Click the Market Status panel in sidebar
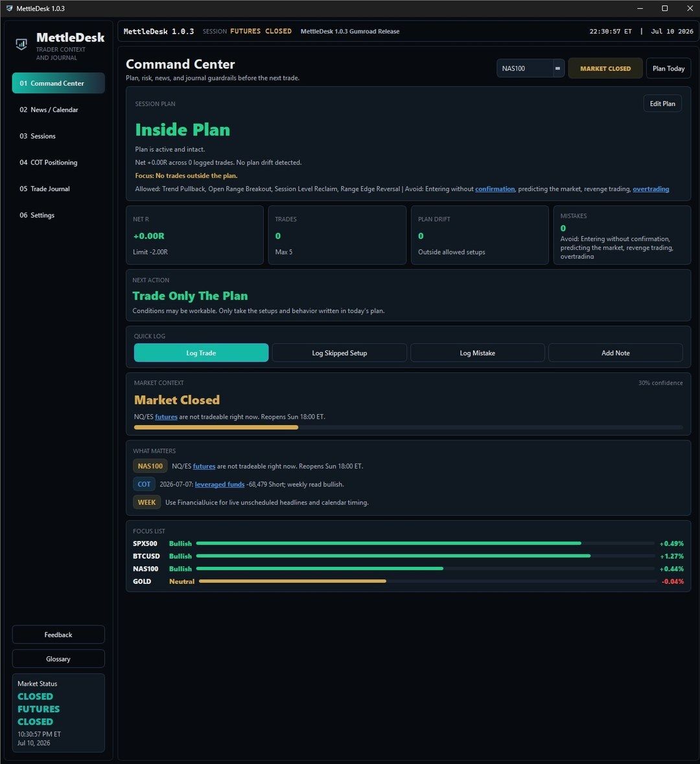Screen dimensions: 700x764 pos(58,712)
